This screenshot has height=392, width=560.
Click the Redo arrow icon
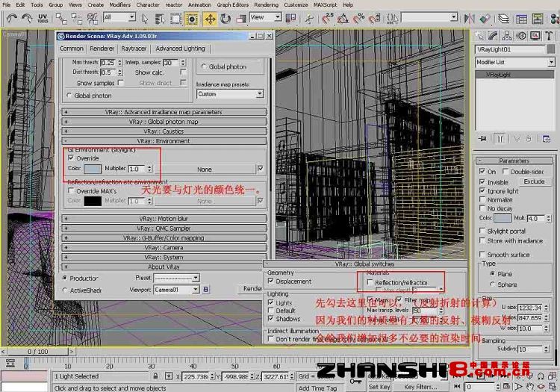click(27, 18)
